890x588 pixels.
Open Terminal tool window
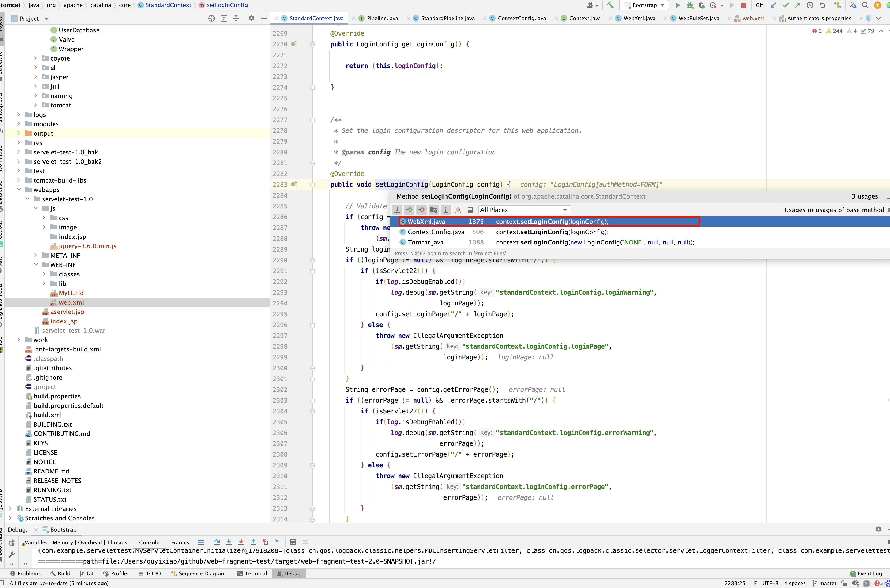(x=252, y=573)
